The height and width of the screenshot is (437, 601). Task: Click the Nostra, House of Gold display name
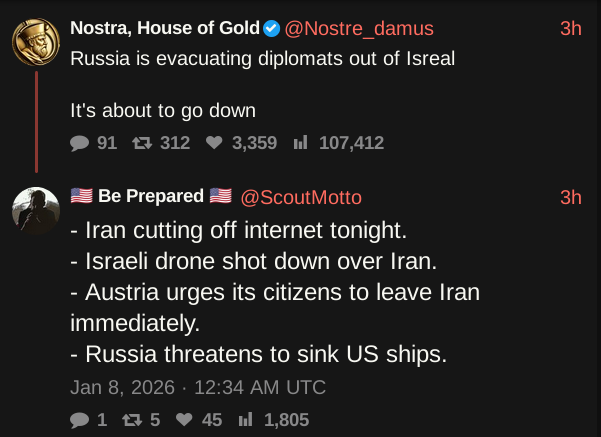(x=165, y=29)
